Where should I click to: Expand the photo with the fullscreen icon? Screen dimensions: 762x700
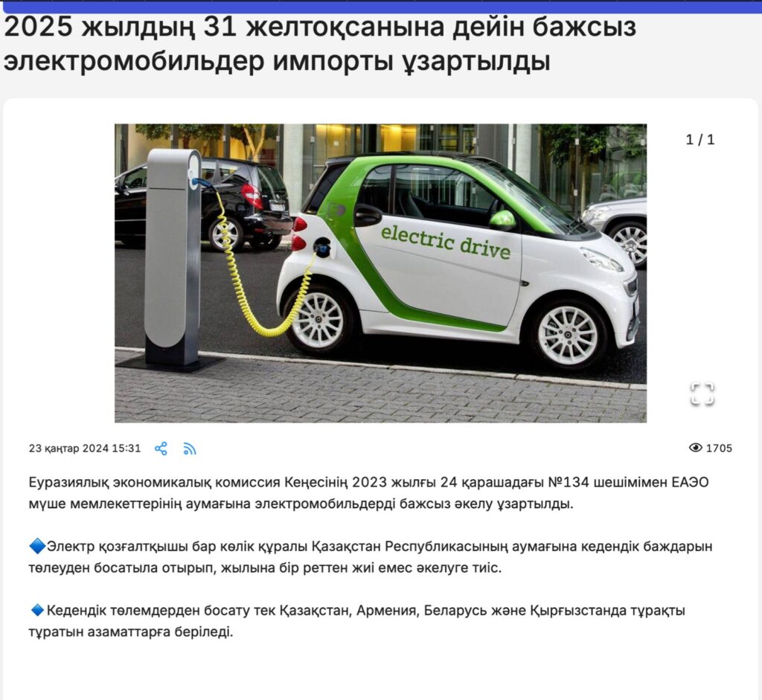[x=701, y=394]
